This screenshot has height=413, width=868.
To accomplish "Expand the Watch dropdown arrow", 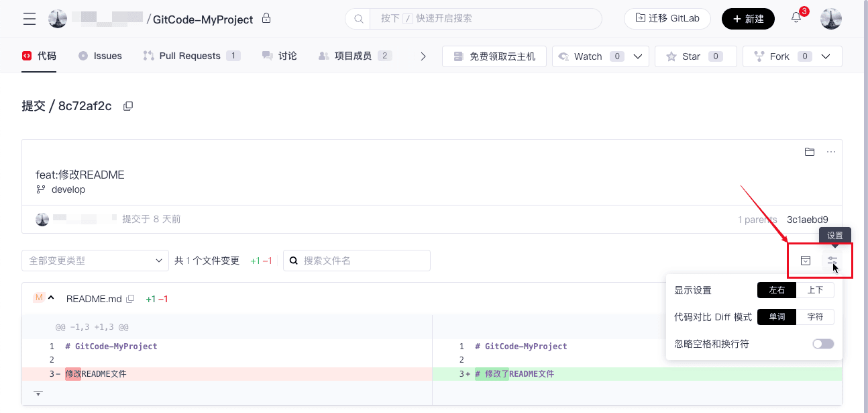I will (x=638, y=56).
